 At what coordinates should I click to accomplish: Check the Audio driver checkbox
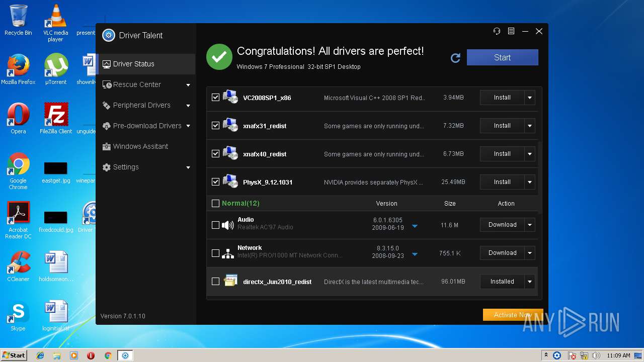[x=216, y=225]
